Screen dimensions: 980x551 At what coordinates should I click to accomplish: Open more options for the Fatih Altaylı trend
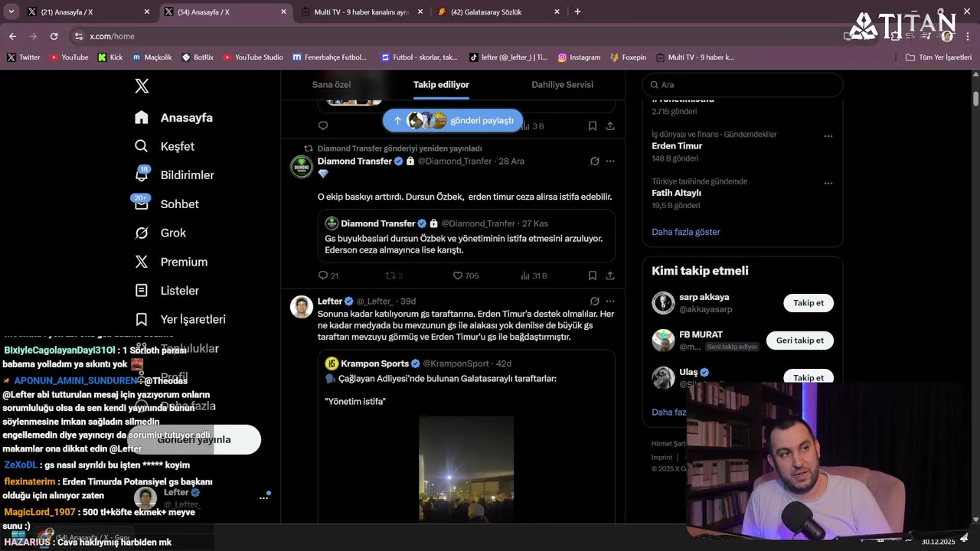pos(828,184)
